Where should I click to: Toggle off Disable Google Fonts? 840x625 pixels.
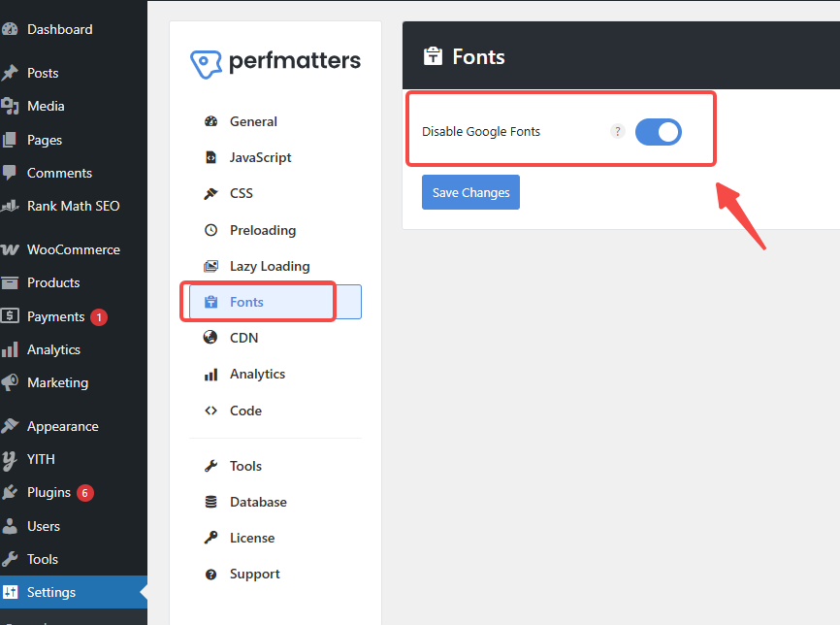click(x=659, y=131)
